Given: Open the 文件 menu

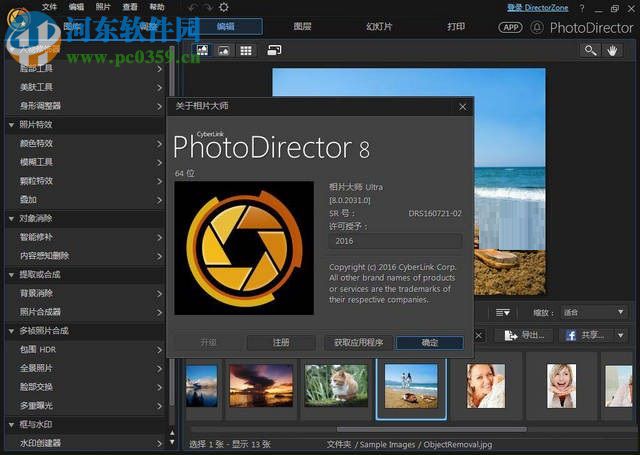Looking at the screenshot, I should tap(49, 7).
